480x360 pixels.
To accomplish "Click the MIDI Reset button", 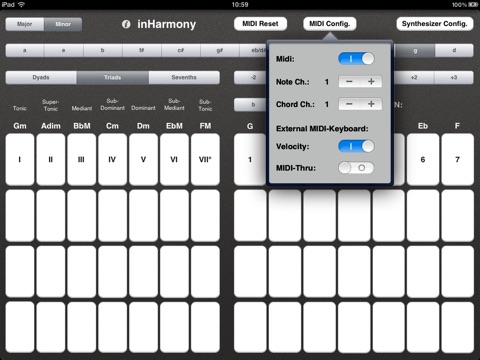I will [x=260, y=24].
